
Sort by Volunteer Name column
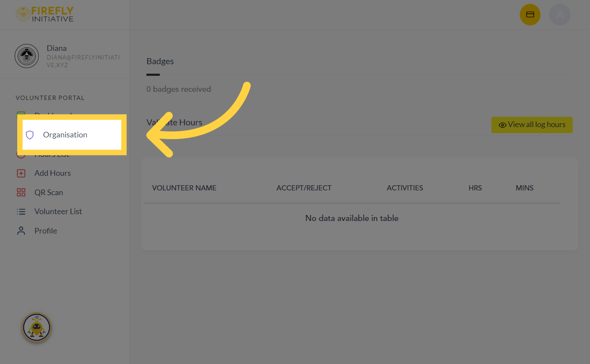pos(184,188)
